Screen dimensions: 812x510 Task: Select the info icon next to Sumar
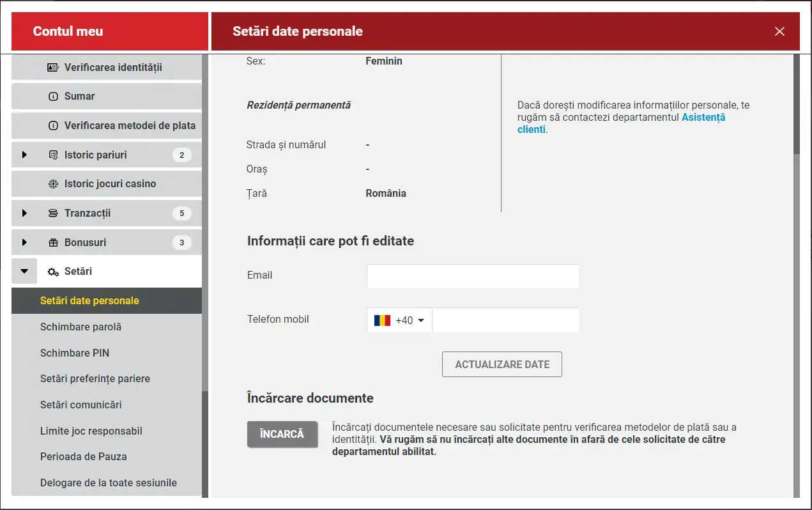click(54, 96)
